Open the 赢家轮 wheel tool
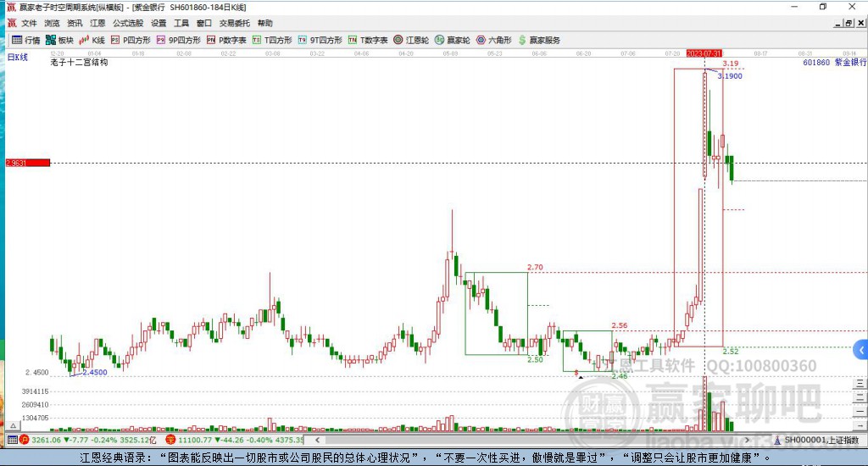Viewport: 868px width, 466px height. tap(453, 40)
